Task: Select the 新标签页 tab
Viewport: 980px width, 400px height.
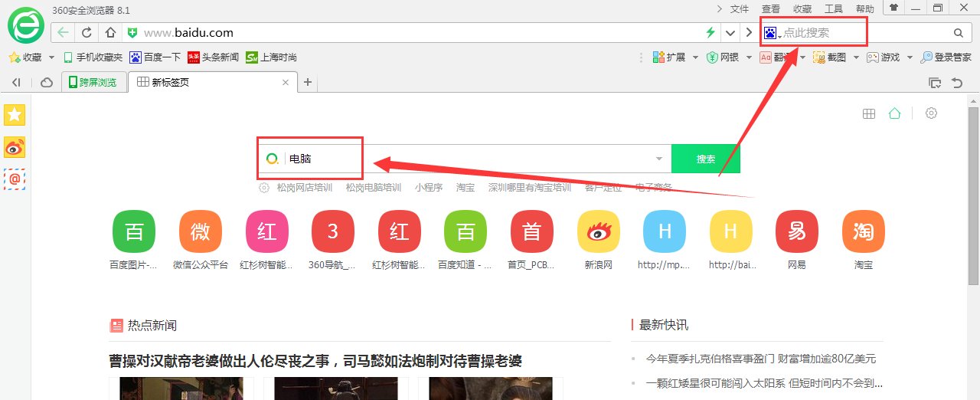Action: click(x=213, y=82)
